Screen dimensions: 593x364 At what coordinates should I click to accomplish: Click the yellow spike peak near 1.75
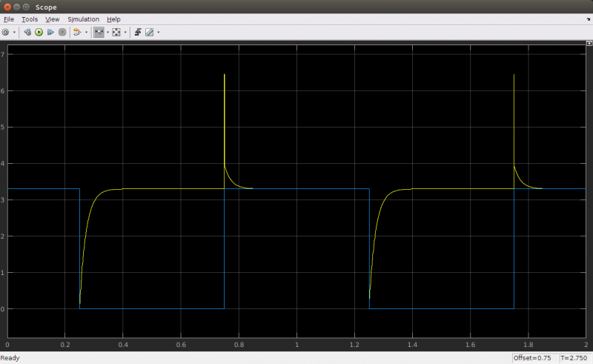point(514,75)
